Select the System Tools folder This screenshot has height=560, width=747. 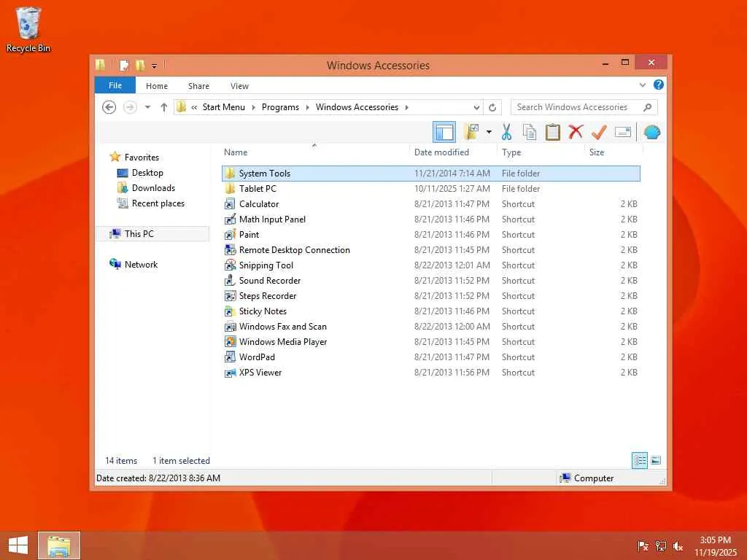pos(431,174)
